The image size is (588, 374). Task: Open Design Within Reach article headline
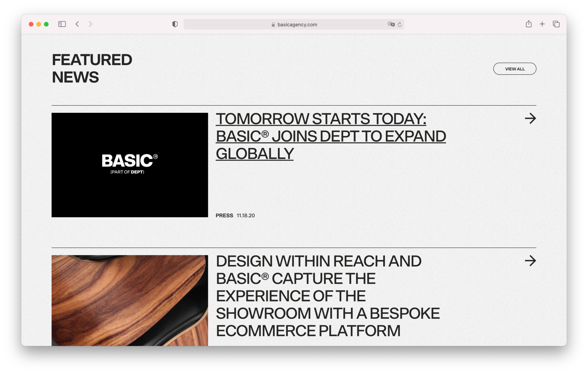point(328,296)
